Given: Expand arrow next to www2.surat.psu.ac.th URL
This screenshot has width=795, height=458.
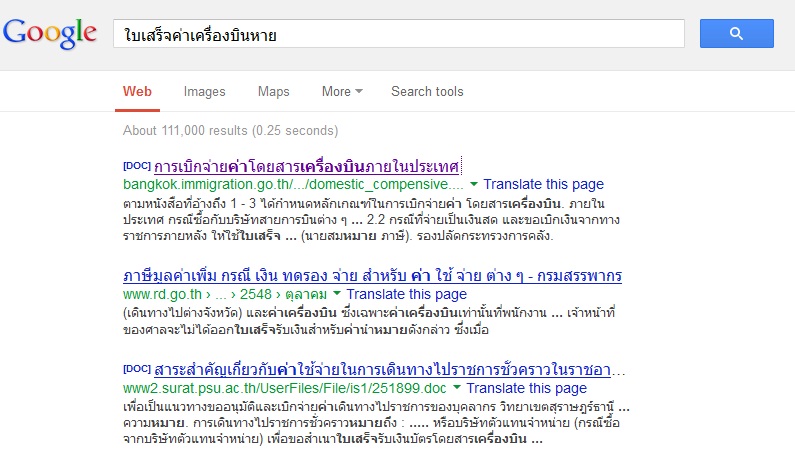Looking at the screenshot, I should point(456,387).
